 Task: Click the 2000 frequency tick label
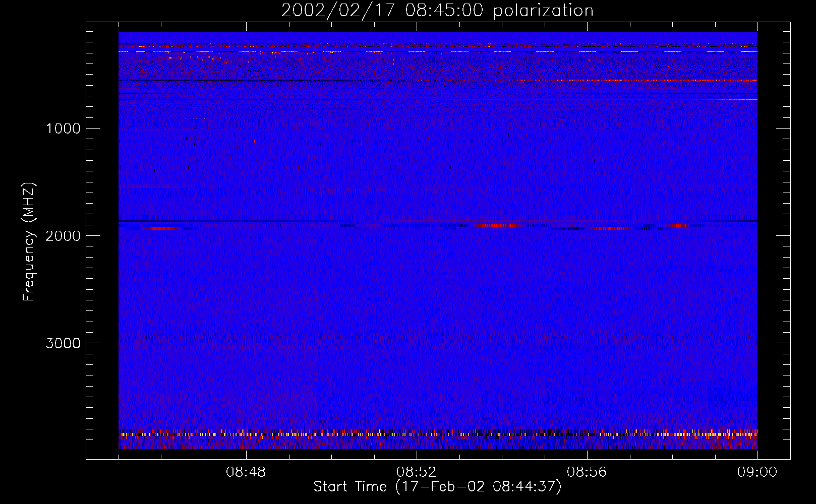click(63, 236)
